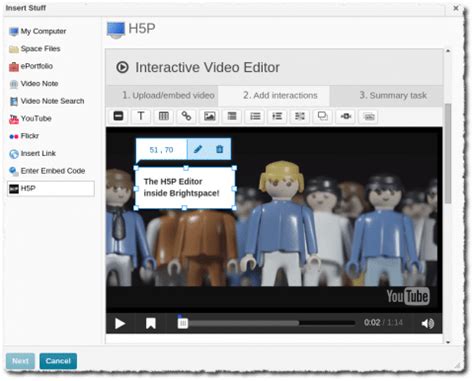Click the Next button
This screenshot has height=381, width=474.
20,361
